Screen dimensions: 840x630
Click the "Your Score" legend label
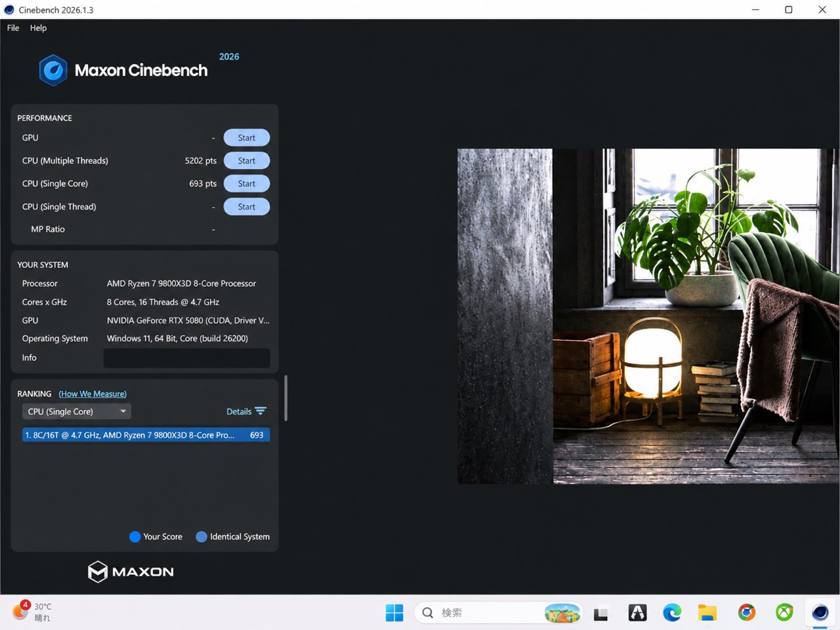click(163, 537)
